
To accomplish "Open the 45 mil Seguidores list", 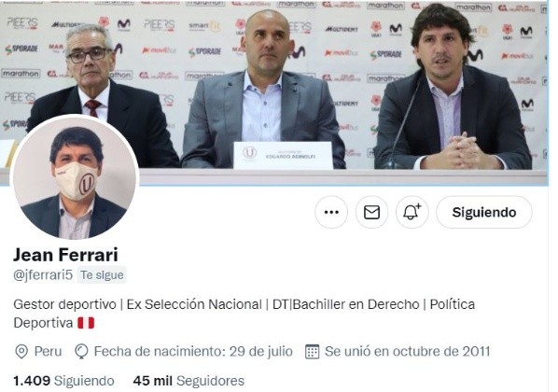I will tap(188, 381).
